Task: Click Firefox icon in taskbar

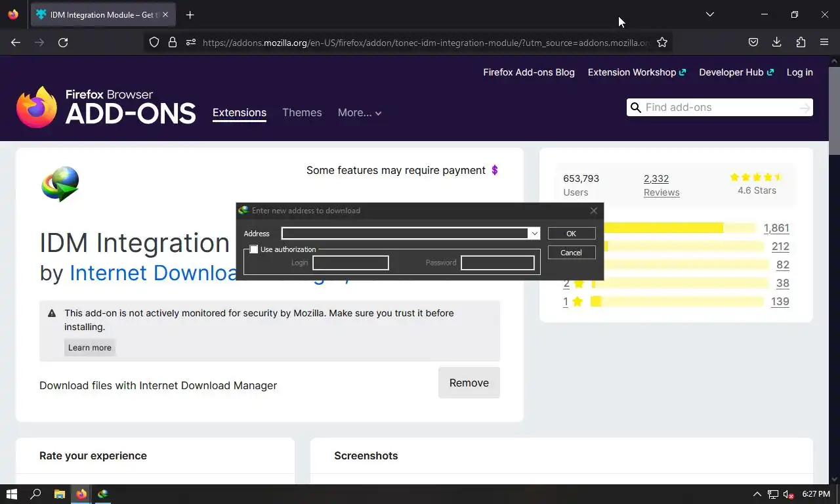Action: 81,494
